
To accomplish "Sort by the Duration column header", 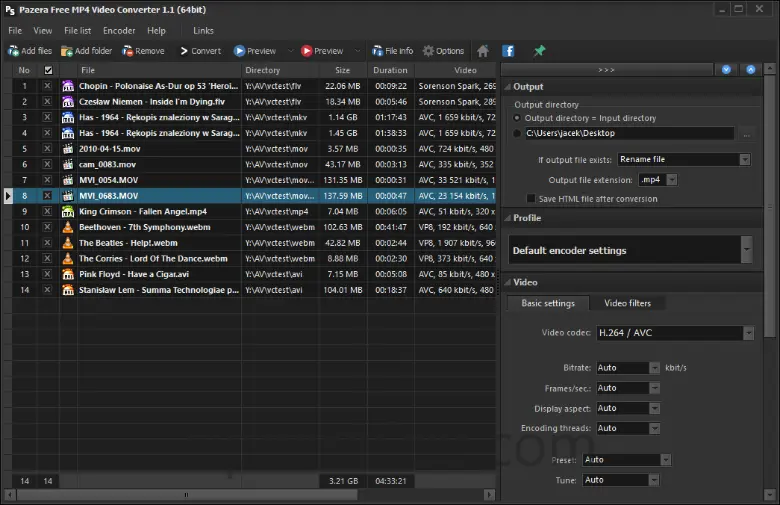I will point(390,70).
